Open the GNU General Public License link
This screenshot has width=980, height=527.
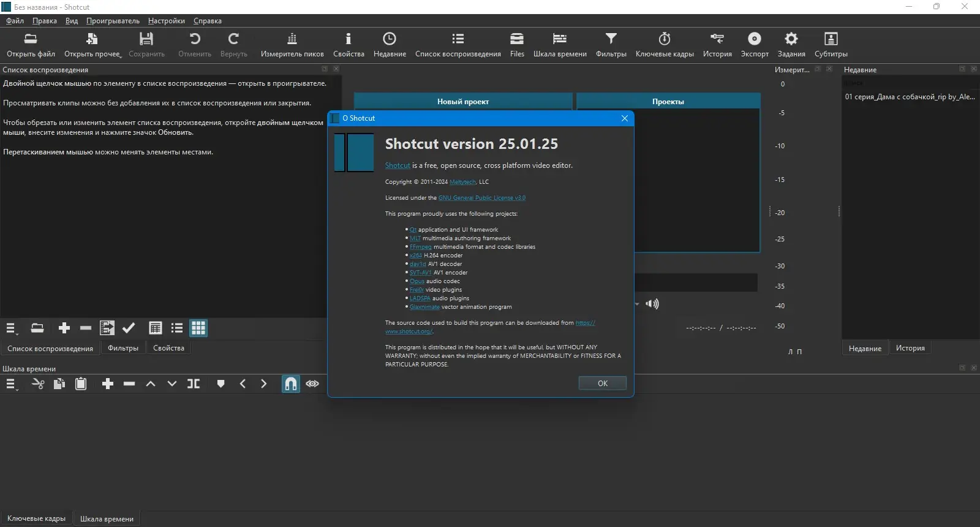click(482, 198)
